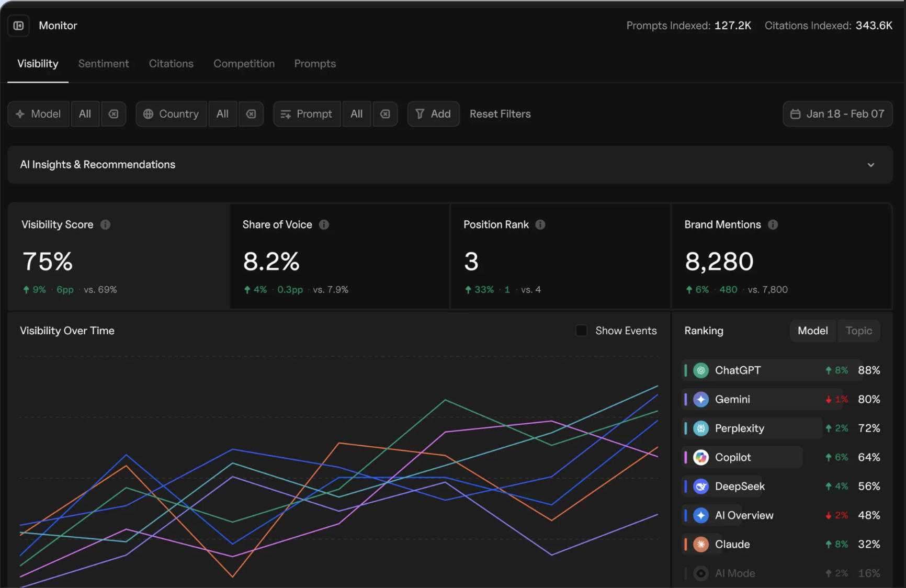
Task: Open the Competition tab
Action: (x=244, y=64)
